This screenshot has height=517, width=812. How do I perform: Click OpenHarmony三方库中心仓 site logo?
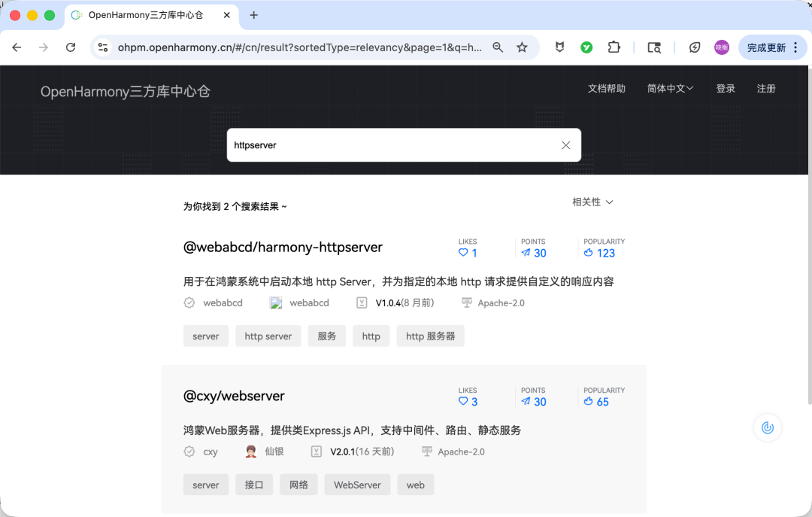126,91
